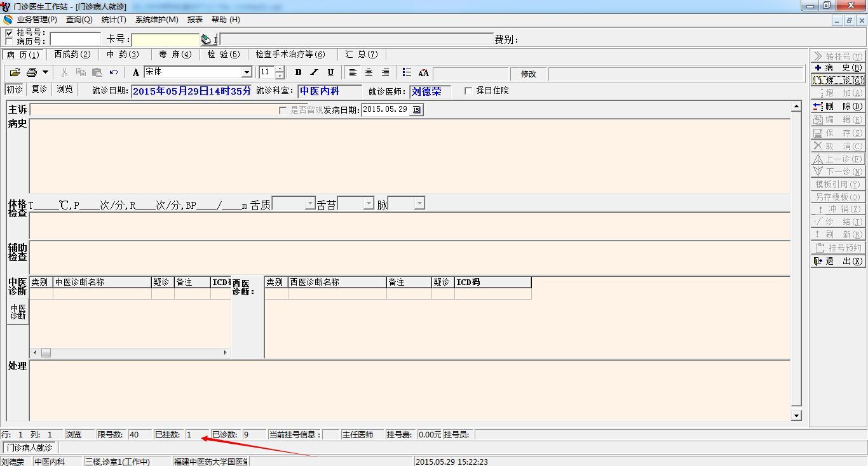Click the 病史(B) button in the right panel
Viewport: 868px width, 466px height.
pyautogui.click(x=838, y=67)
